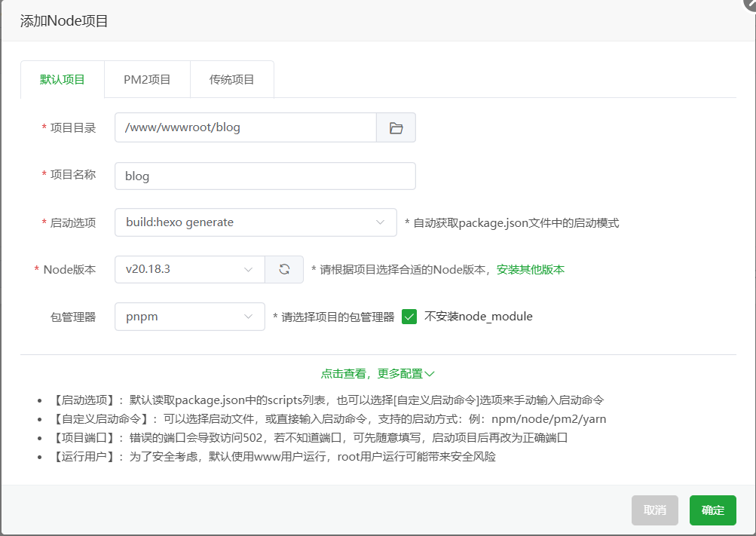Expand 点击查看，更多配置 section
This screenshot has height=536, width=756.
pyautogui.click(x=378, y=374)
